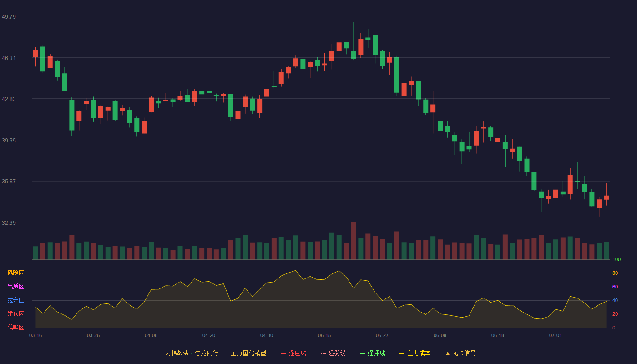Click the pink dashed icon beside 强弱线
The image size is (637, 364).
[323, 353]
